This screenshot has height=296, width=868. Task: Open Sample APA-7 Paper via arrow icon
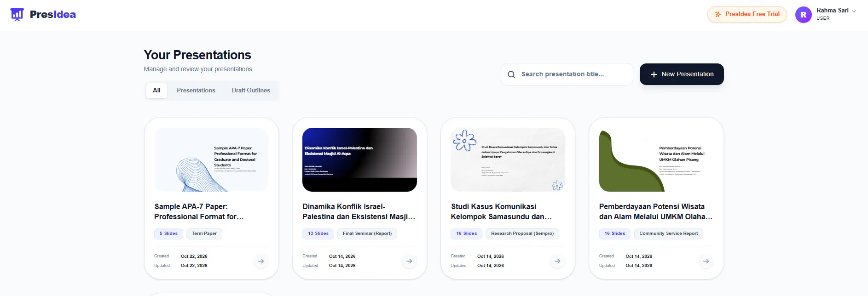(261, 261)
